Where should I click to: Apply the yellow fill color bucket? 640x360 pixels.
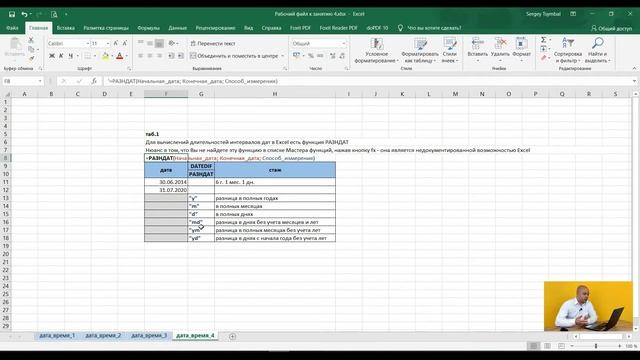(105, 56)
